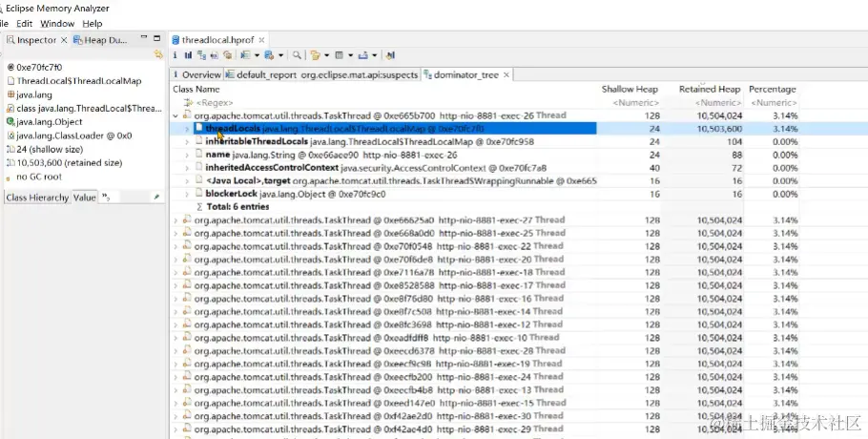Open the Help menu
The image size is (868, 439).
[x=93, y=24]
